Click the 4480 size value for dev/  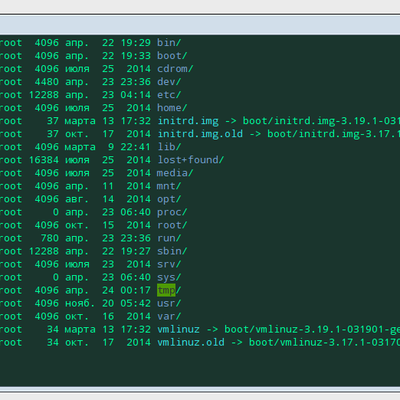[x=47, y=82]
